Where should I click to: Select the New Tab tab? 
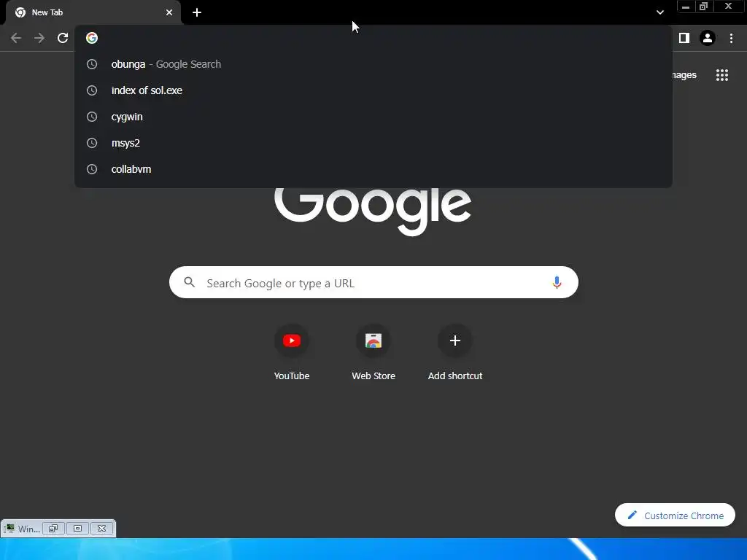click(x=94, y=12)
